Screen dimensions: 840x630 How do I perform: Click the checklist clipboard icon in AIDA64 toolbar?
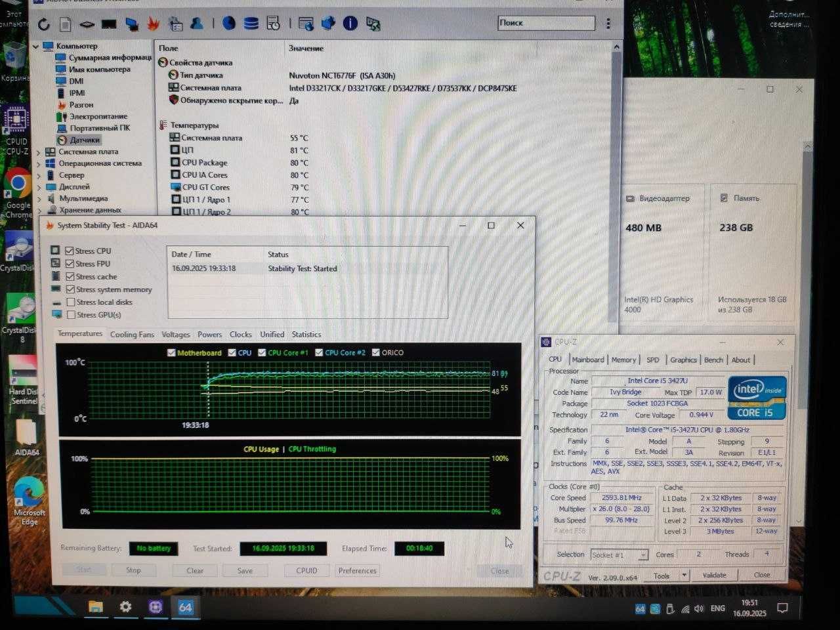tap(175, 24)
